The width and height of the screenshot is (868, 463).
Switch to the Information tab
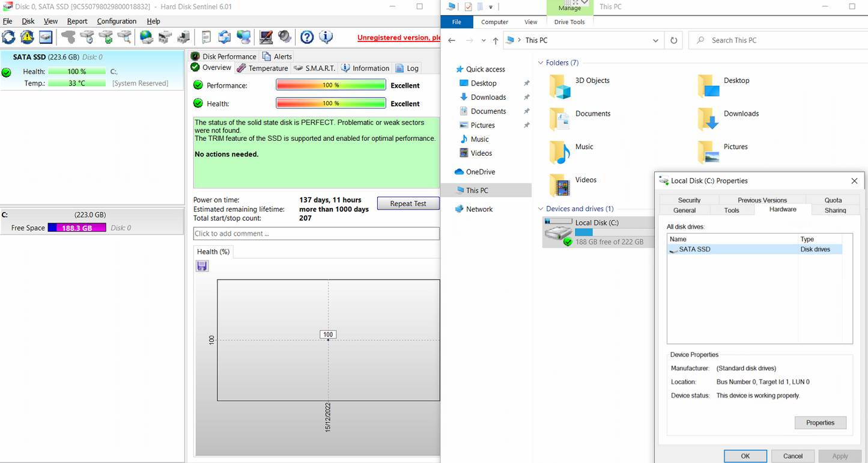coord(366,68)
